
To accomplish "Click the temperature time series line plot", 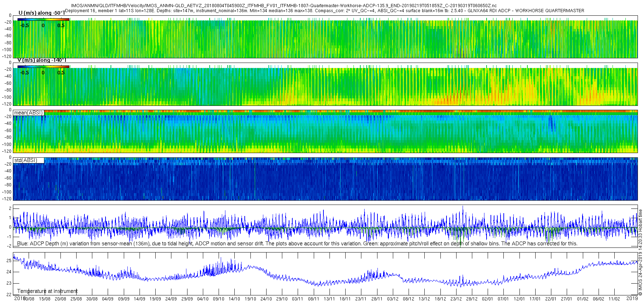I will pos(325,274).
